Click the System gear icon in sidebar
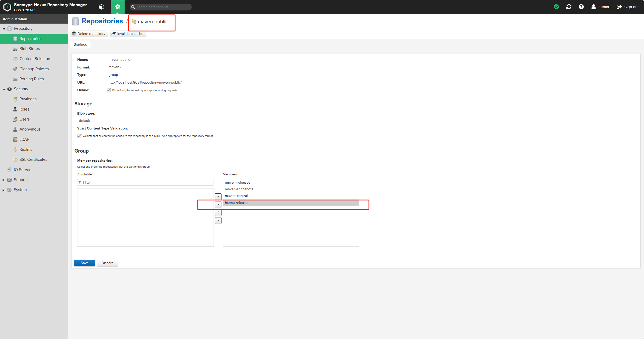 coord(9,190)
